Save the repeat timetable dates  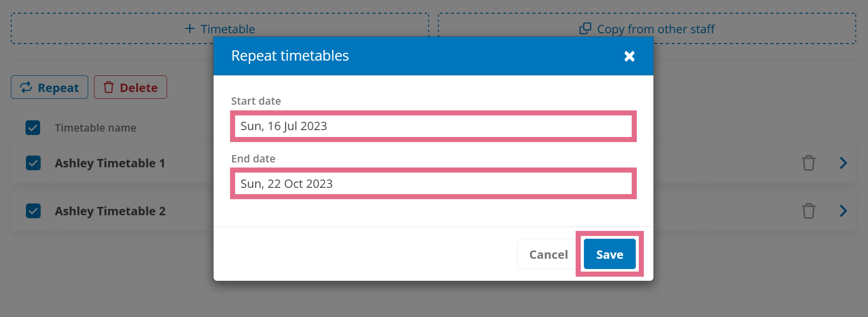point(610,254)
